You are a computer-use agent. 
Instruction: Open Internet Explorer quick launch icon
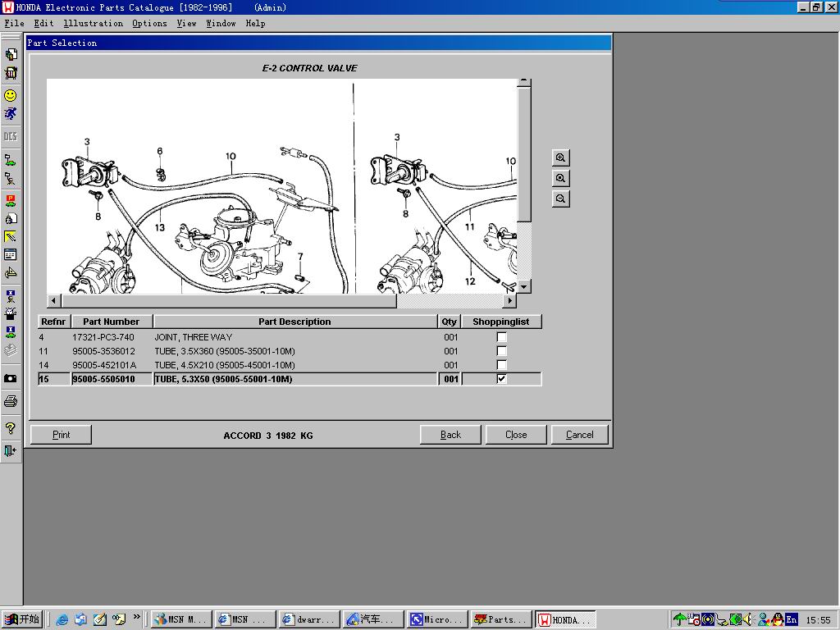62,620
